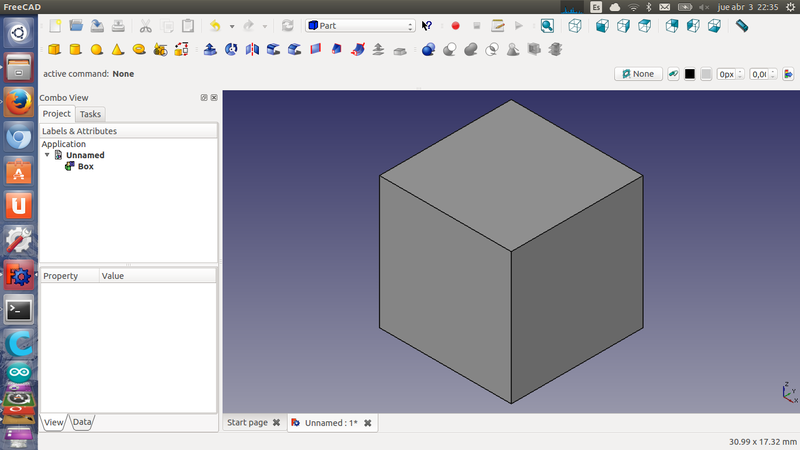Create a box primitive from the toolbar
Screen dimensions: 800x450
[x=54, y=49]
